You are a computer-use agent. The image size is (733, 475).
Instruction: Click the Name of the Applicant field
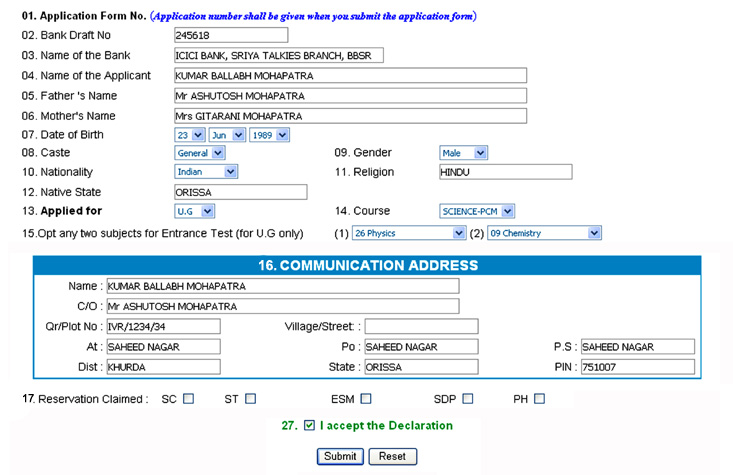[350, 75]
